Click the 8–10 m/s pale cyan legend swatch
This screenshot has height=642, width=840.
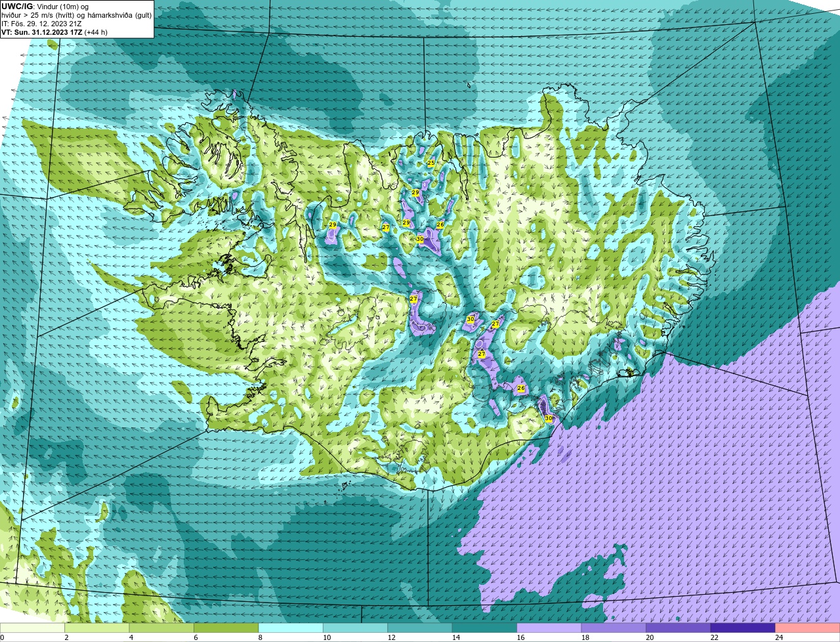[x=291, y=628]
